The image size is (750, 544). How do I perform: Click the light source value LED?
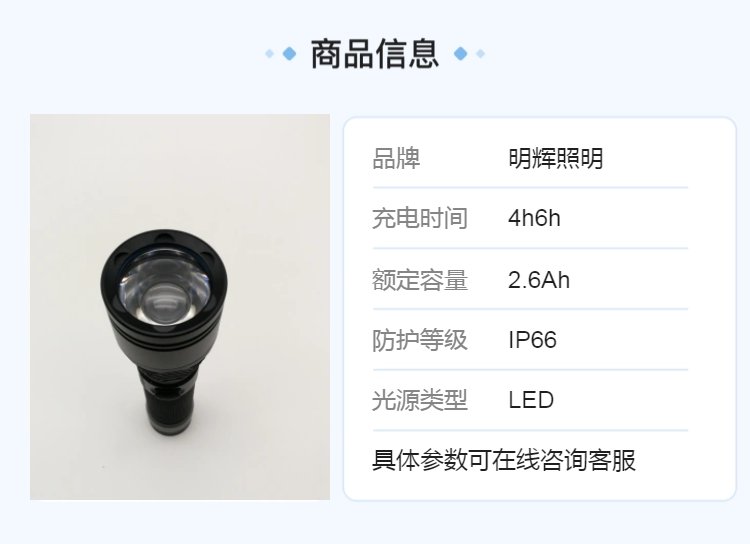[x=531, y=400]
